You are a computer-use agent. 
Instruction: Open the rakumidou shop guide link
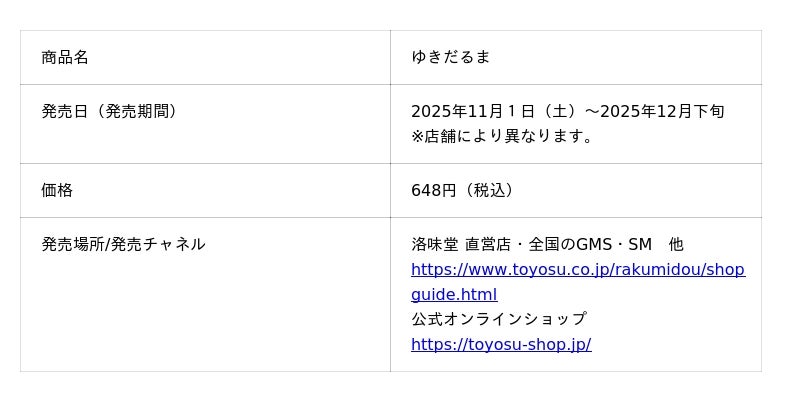pos(577,270)
